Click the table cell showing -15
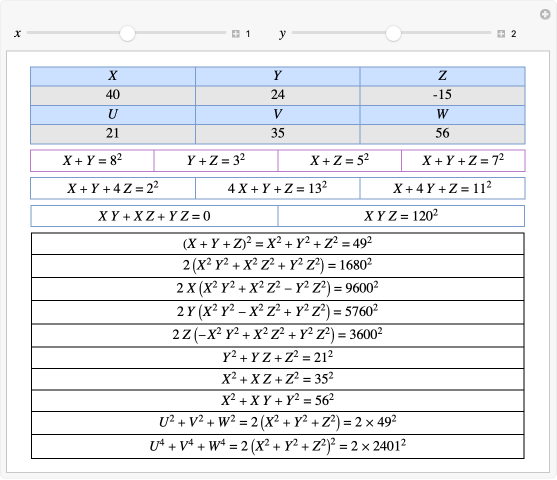The image size is (557, 480). tap(442, 95)
